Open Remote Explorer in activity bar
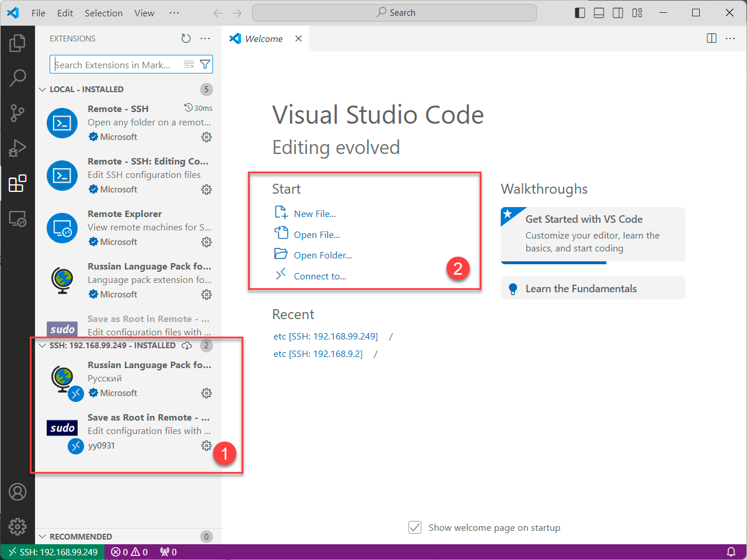Image resolution: width=747 pixels, height=560 pixels. point(18,219)
